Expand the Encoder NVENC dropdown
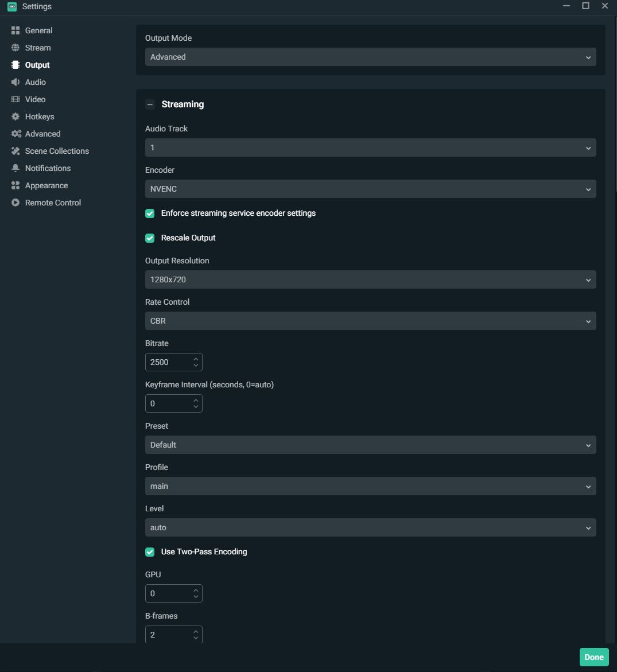 coord(370,189)
